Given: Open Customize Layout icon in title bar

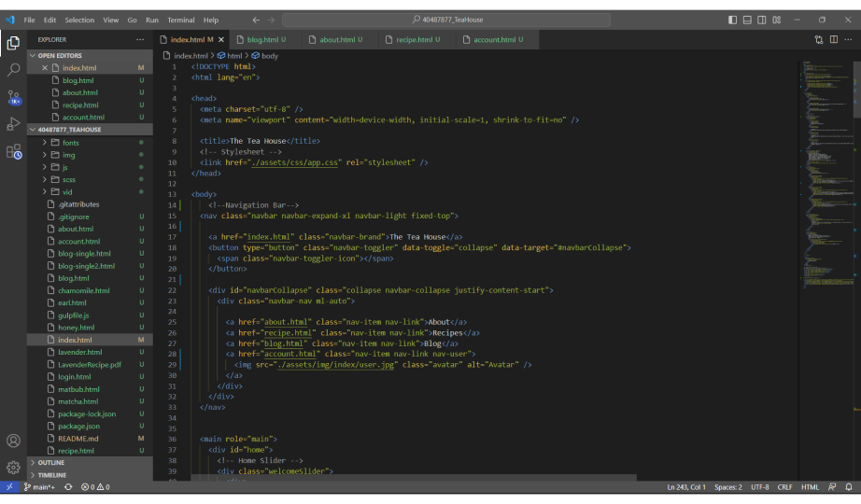Looking at the screenshot, I should coord(776,20).
